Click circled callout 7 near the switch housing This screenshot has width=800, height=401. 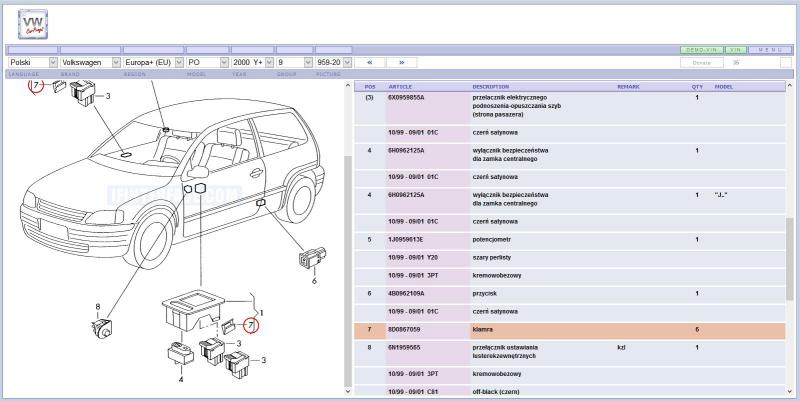click(x=251, y=324)
